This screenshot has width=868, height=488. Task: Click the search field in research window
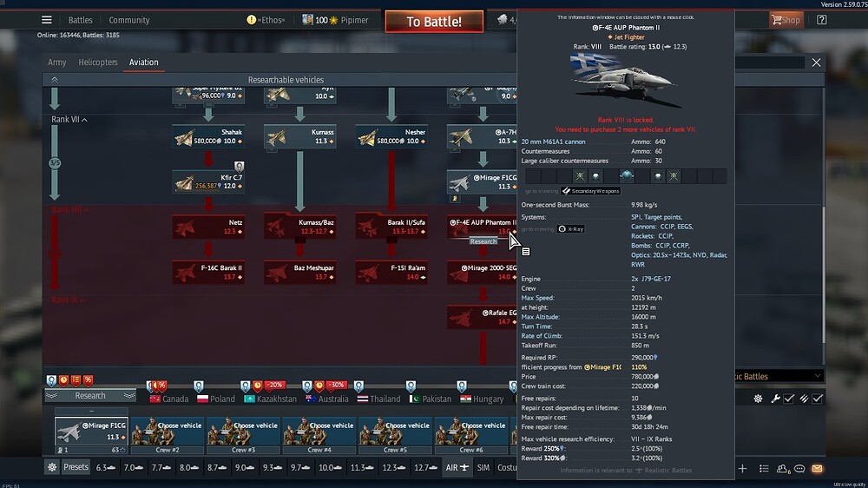point(769,63)
